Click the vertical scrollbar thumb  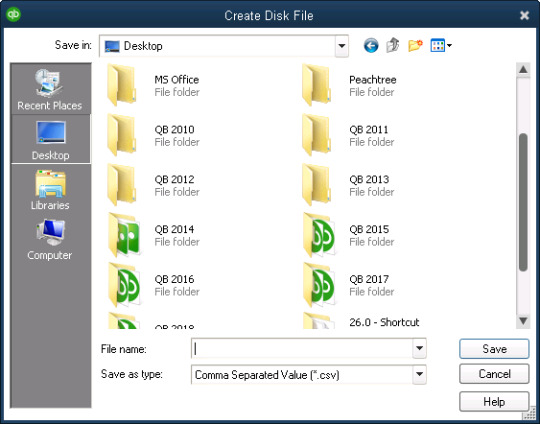523,202
